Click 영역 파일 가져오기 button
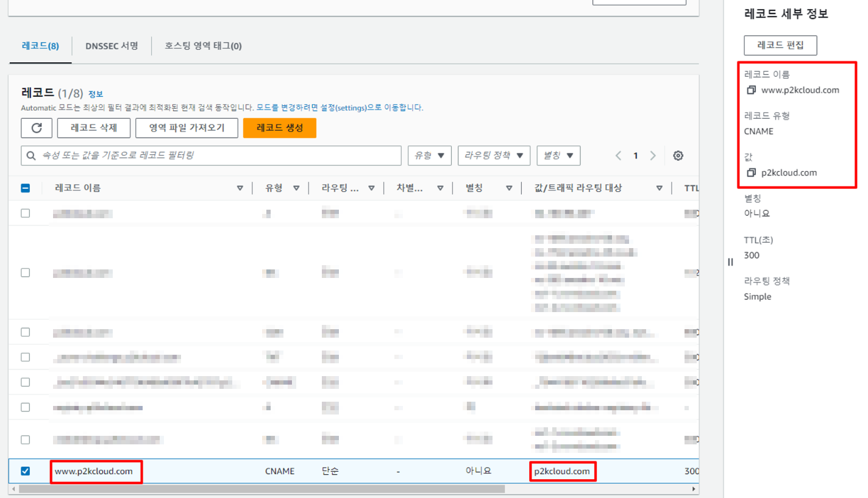Image resolution: width=868 pixels, height=498 pixels. [x=187, y=128]
